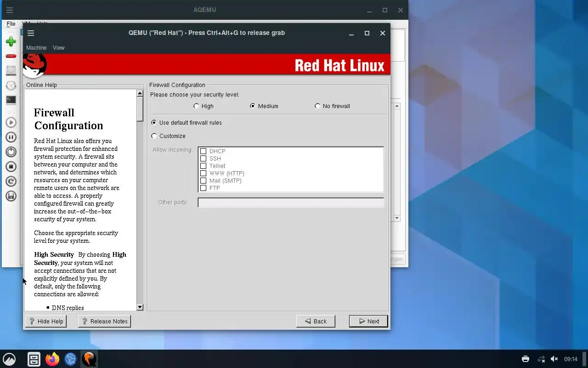
Task: Click the clock icon in AQEMU toolbar
Action: click(x=11, y=86)
